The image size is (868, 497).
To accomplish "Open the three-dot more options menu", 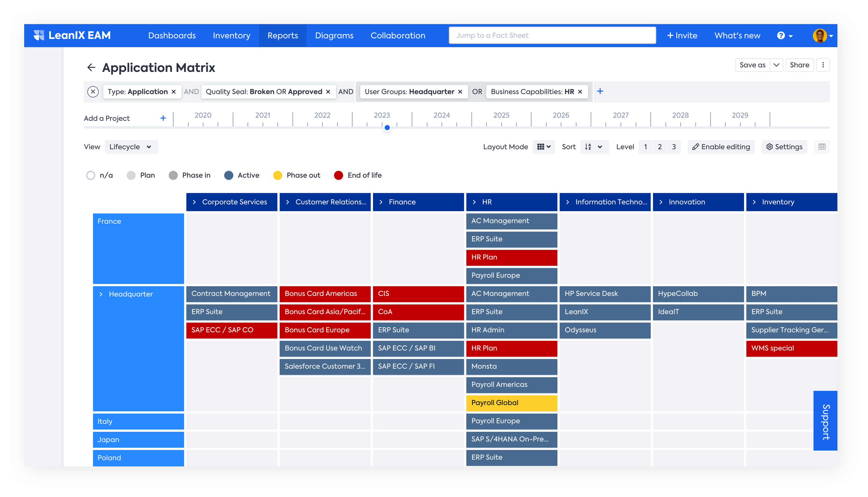I will (x=823, y=65).
